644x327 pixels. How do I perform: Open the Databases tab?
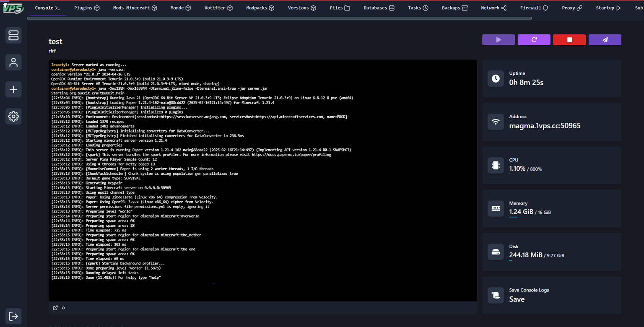point(379,8)
